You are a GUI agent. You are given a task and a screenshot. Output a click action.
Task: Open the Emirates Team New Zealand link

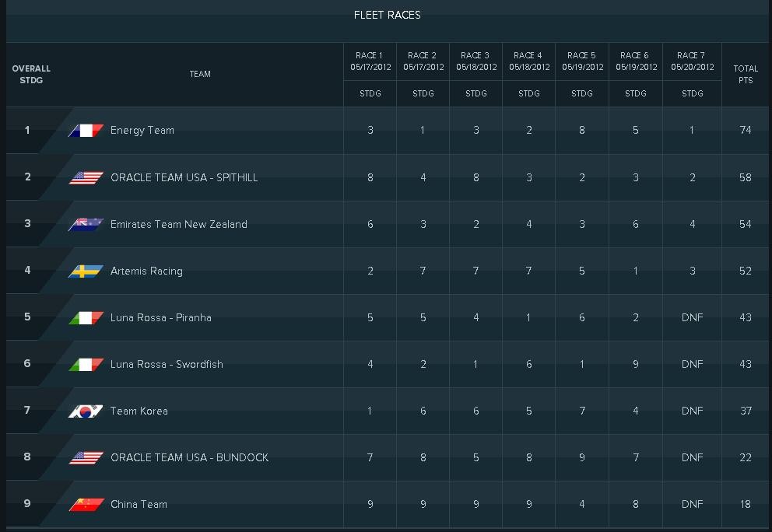(x=179, y=224)
